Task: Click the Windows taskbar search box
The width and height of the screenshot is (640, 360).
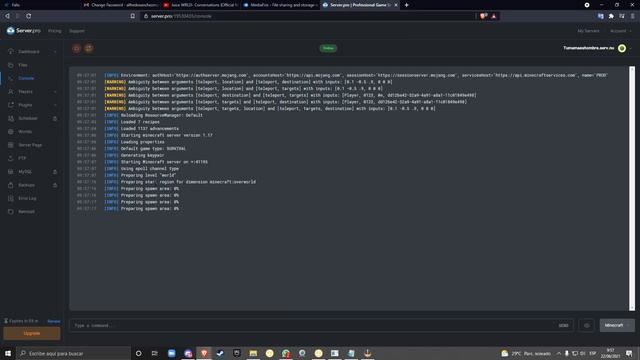Action: (74, 353)
